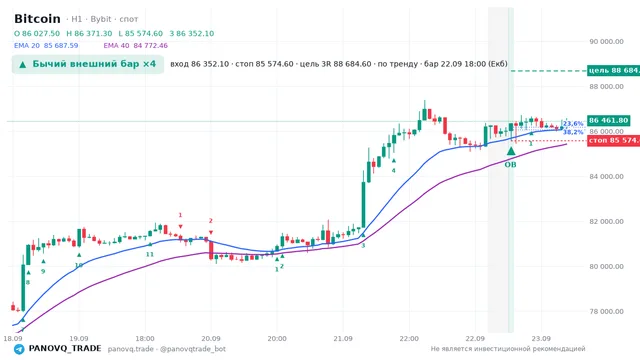Click the green up-arrow signal marker 11
640x360 pixels.
(x=150, y=244)
